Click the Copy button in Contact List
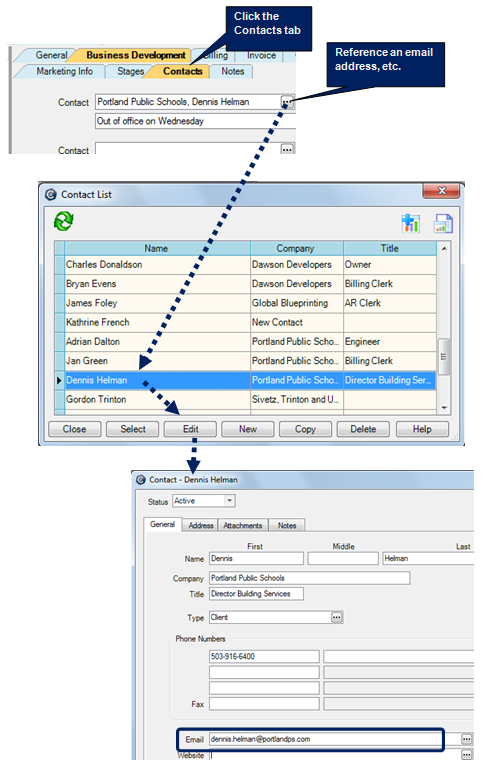The width and height of the screenshot is (486, 769). coord(305,429)
